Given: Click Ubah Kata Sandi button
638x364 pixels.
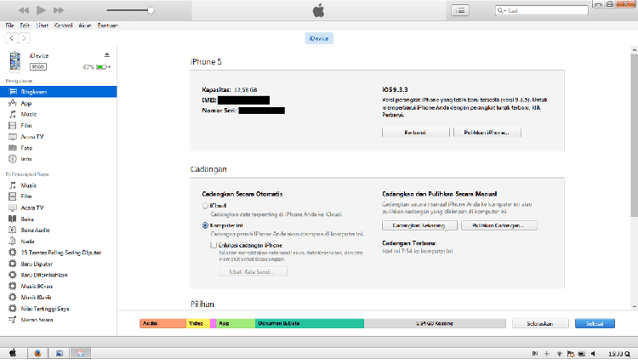Looking at the screenshot, I should click(253, 271).
